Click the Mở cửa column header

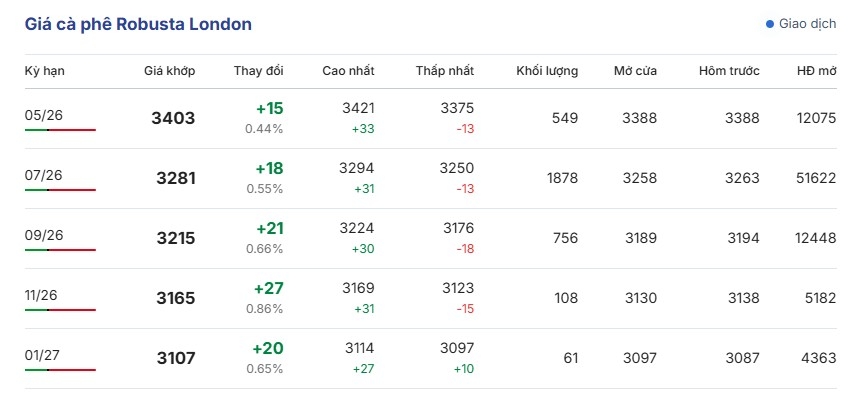pyautogui.click(x=635, y=71)
